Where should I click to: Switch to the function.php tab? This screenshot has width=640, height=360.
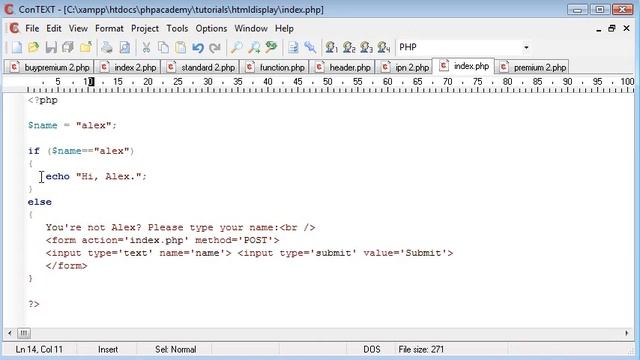point(275,67)
